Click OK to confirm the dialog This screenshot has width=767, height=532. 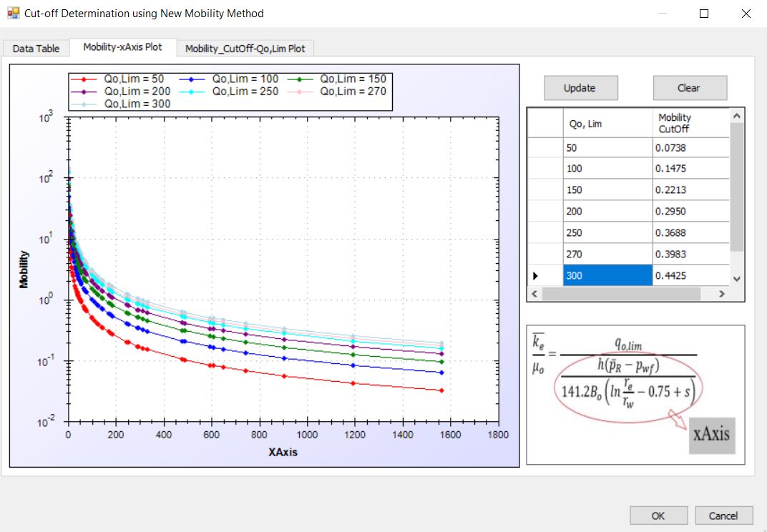click(x=658, y=516)
